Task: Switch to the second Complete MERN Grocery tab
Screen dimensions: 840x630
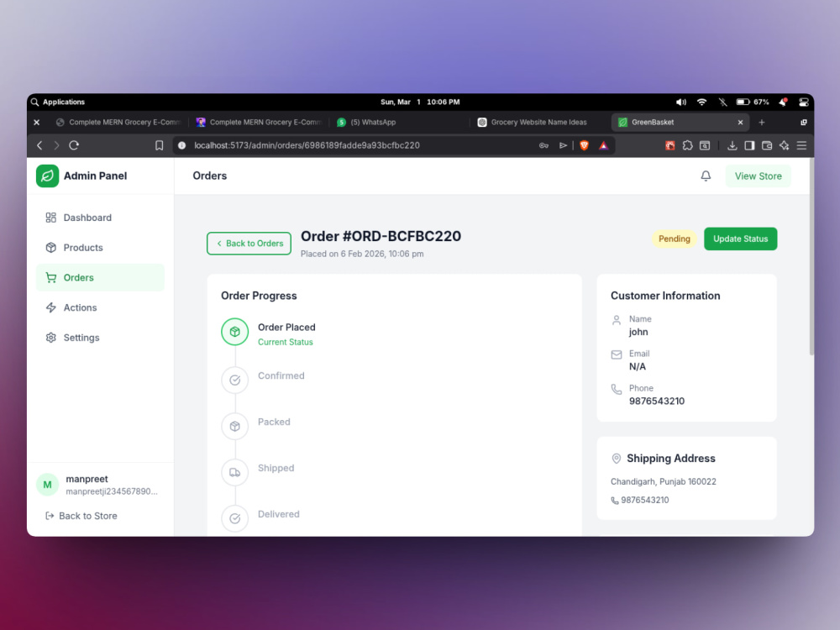Action: [x=260, y=122]
